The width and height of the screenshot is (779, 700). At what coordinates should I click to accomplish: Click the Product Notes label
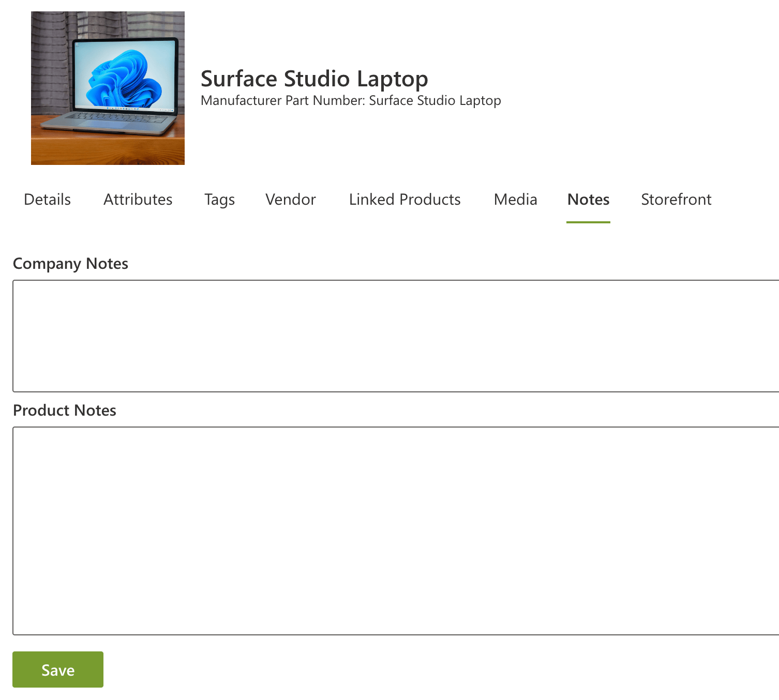[x=65, y=410]
